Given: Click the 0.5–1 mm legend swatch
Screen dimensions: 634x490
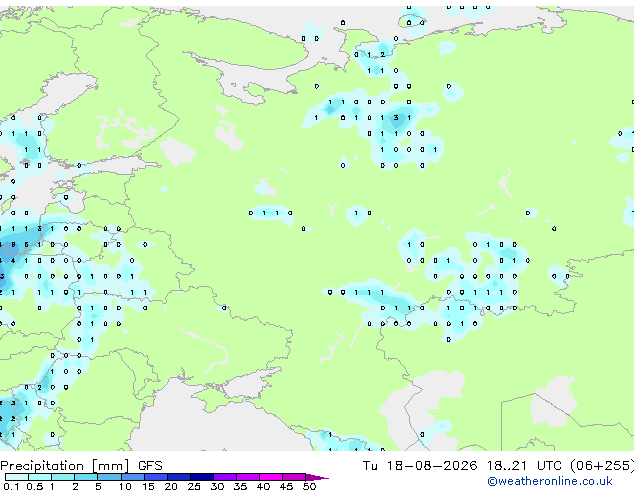Looking at the screenshot, I should pyautogui.click(x=40, y=477).
